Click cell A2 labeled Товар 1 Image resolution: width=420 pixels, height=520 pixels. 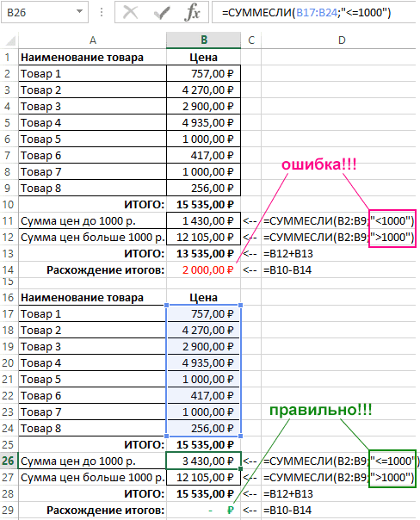point(92,73)
